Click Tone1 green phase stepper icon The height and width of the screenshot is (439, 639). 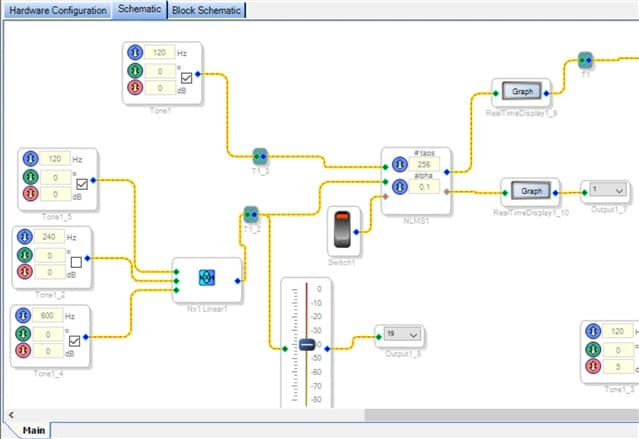[x=135, y=71]
